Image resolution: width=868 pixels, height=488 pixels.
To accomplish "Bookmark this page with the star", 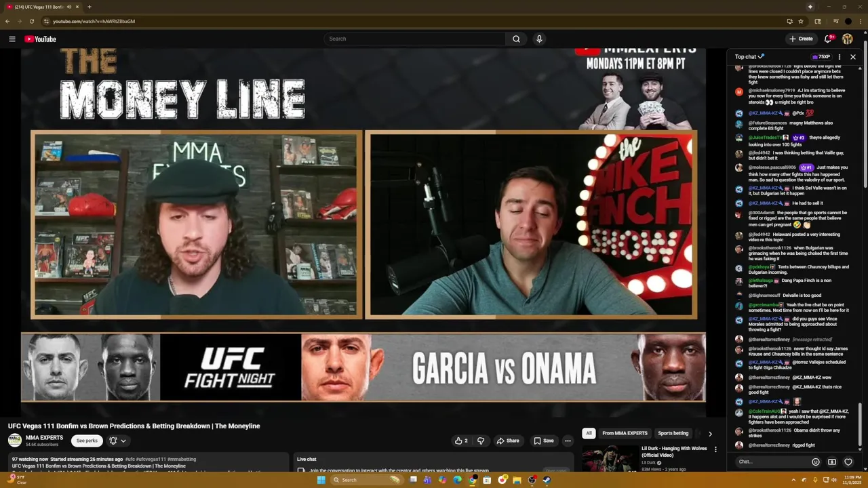I will (x=801, y=21).
